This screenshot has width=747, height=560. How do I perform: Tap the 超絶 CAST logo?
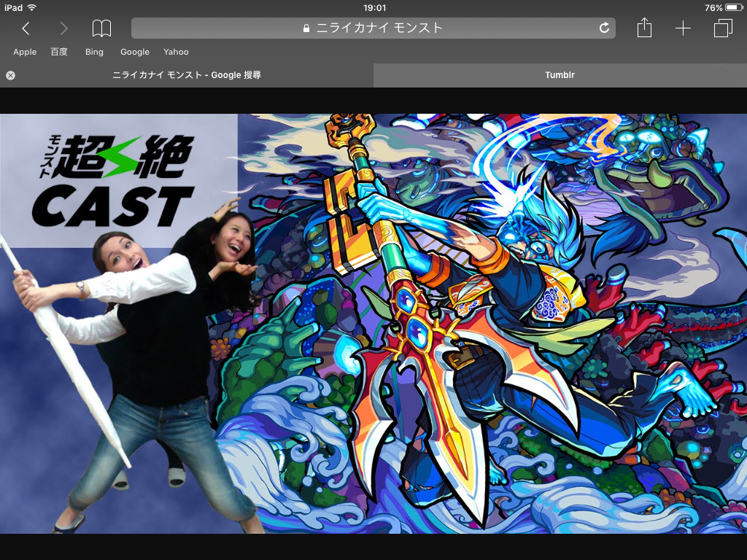coord(113,180)
